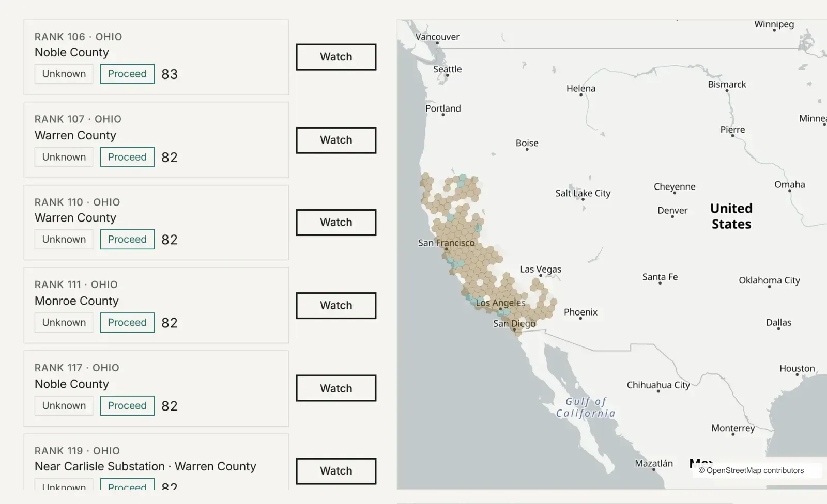Select Unknown tag in Rank 117 card
827x504 pixels.
(64, 405)
